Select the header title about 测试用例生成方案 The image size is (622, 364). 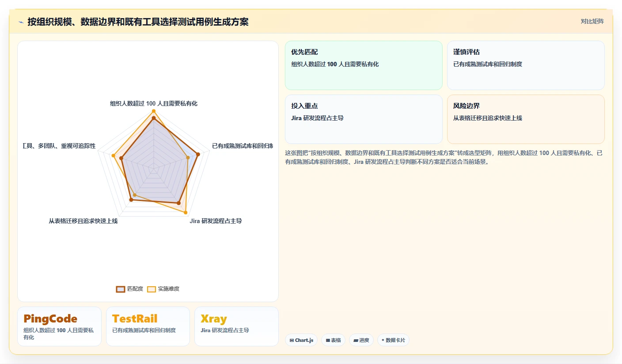tap(138, 22)
